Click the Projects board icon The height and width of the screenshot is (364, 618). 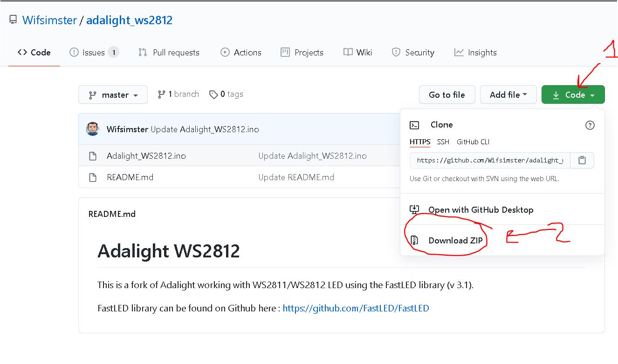[x=285, y=53]
